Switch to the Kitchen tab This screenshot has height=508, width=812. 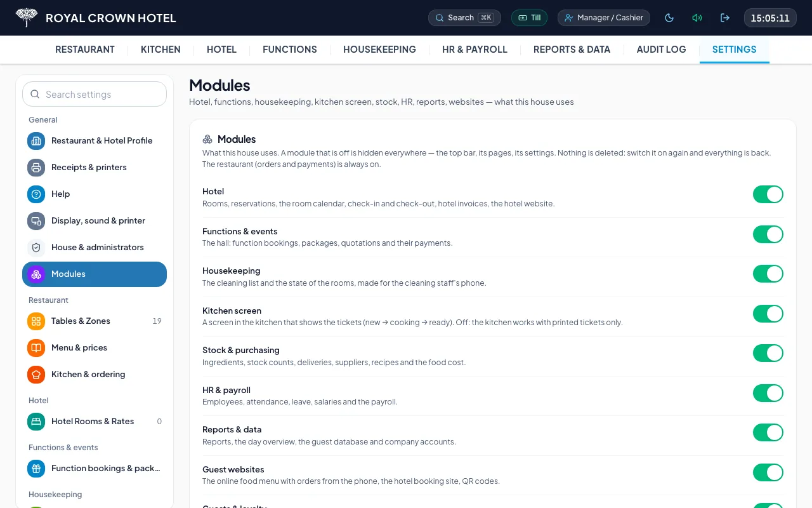[x=160, y=50]
